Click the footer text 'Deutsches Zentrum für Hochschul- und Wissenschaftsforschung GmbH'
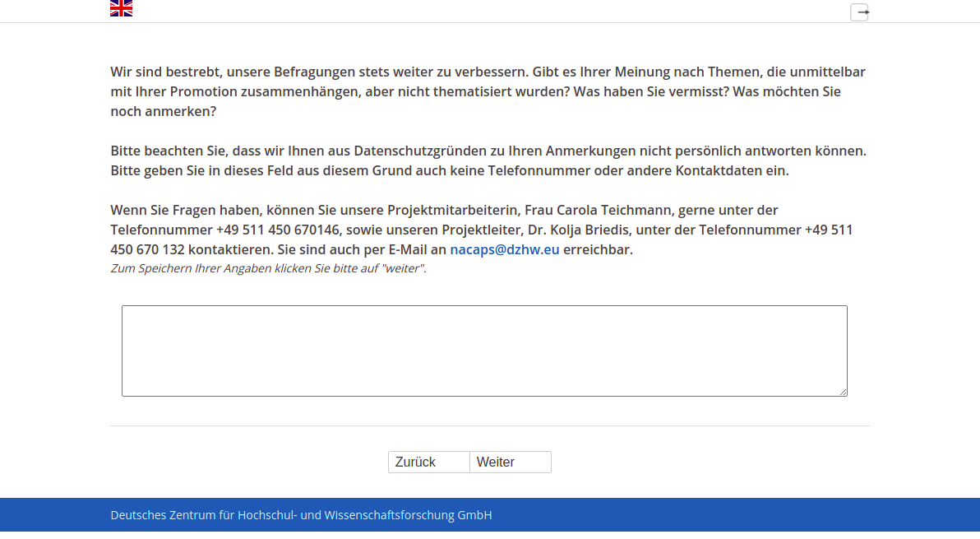980x539 pixels. (x=301, y=515)
